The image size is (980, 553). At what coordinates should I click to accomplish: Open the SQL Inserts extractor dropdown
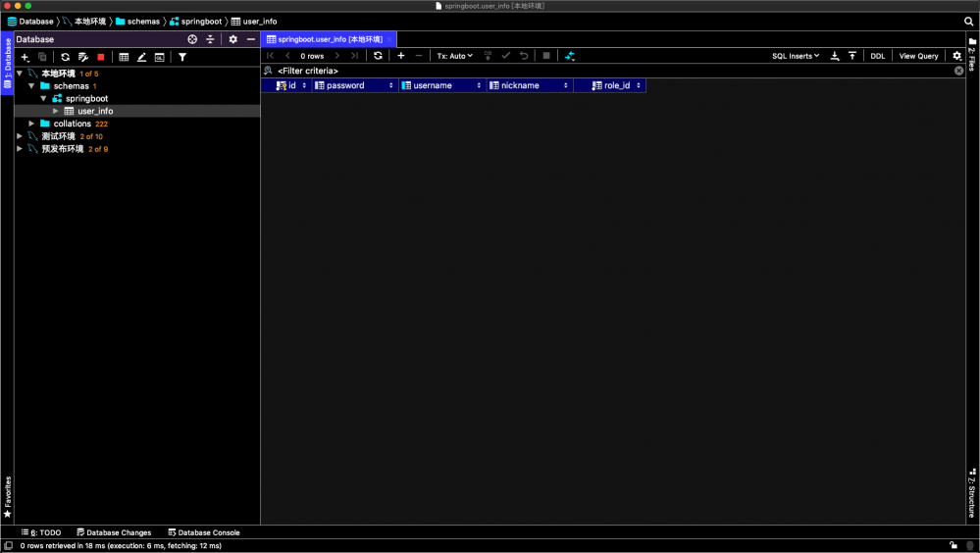coord(795,56)
